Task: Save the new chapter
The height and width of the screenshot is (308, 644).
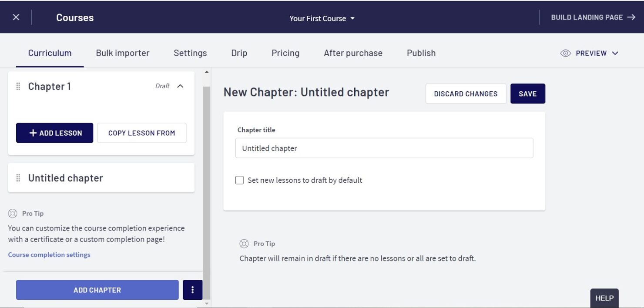Action: [x=527, y=94]
